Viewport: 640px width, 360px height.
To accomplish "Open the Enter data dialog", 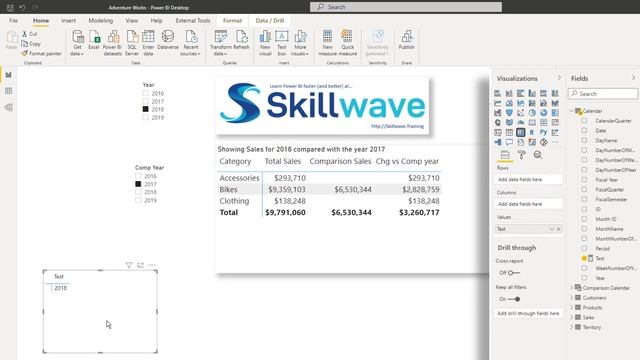I will pos(148,43).
